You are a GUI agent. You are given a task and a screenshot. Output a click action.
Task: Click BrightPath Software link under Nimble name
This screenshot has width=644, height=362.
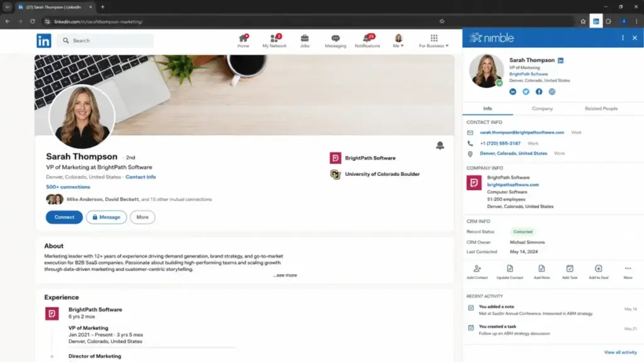528,74
